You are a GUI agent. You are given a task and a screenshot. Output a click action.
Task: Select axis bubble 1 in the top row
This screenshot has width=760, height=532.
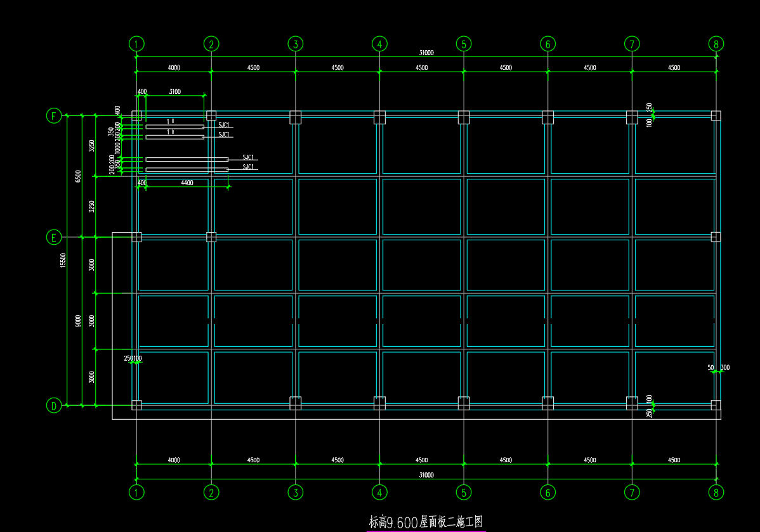tap(136, 44)
